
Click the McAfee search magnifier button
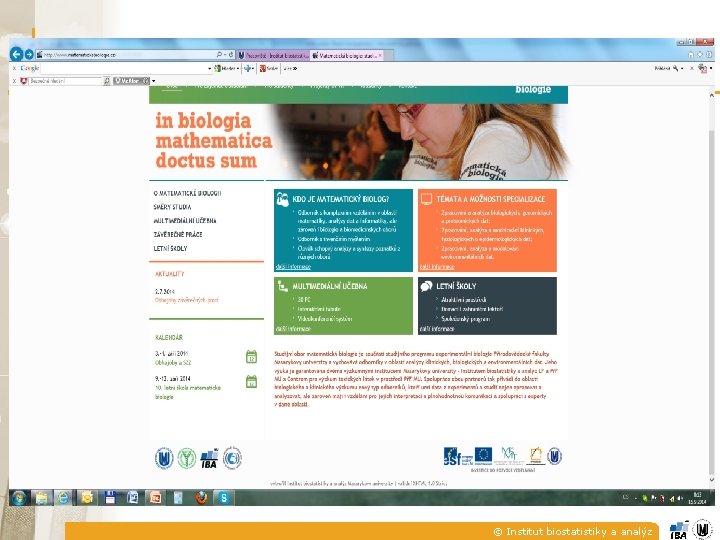coord(107,81)
